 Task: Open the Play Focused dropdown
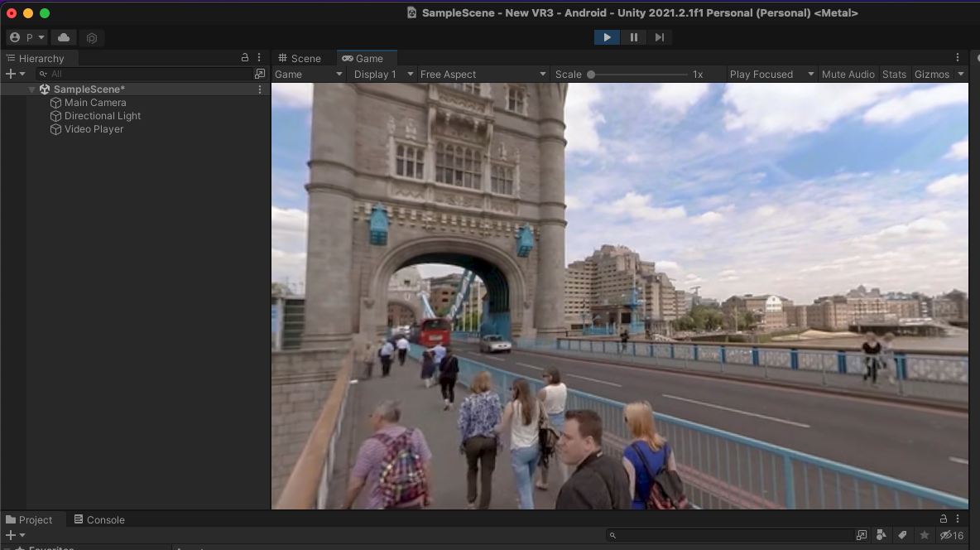(771, 74)
